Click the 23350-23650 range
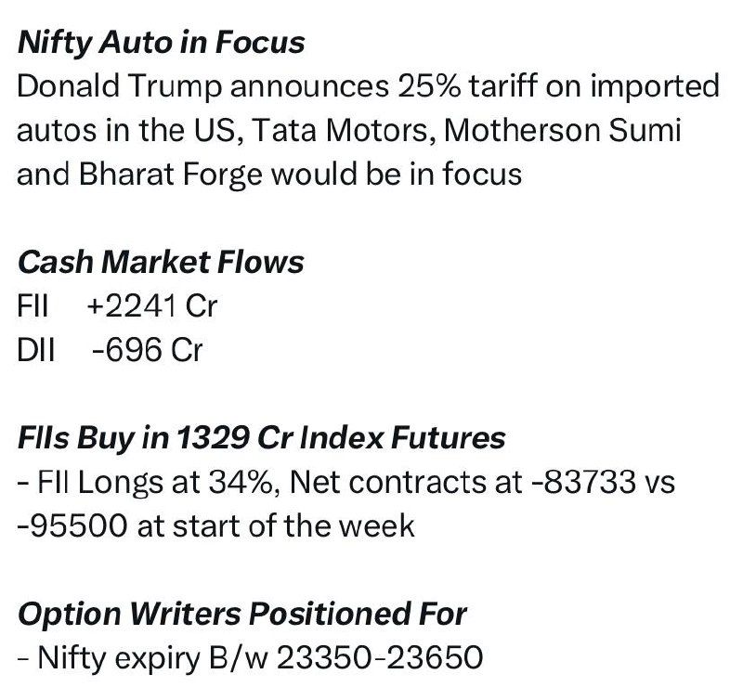 [380, 658]
